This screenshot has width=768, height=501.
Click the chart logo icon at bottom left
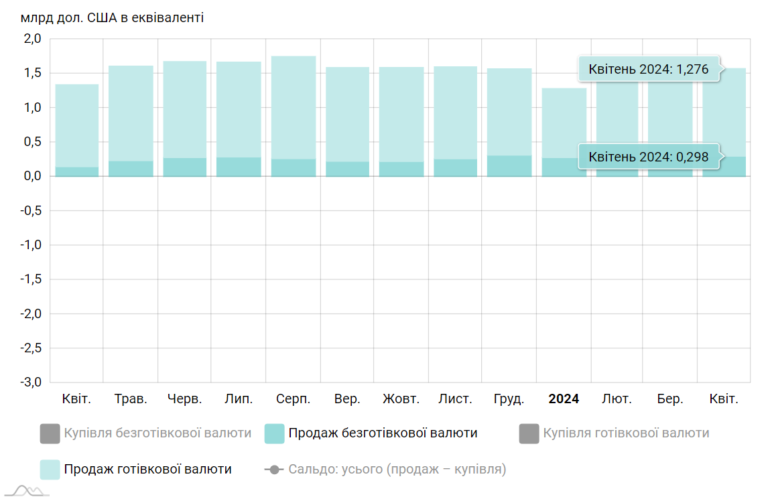[x=26, y=490]
